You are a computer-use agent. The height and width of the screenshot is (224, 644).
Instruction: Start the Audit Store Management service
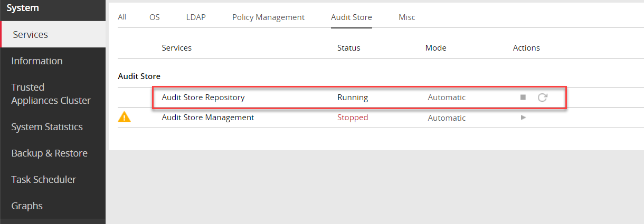click(x=523, y=118)
